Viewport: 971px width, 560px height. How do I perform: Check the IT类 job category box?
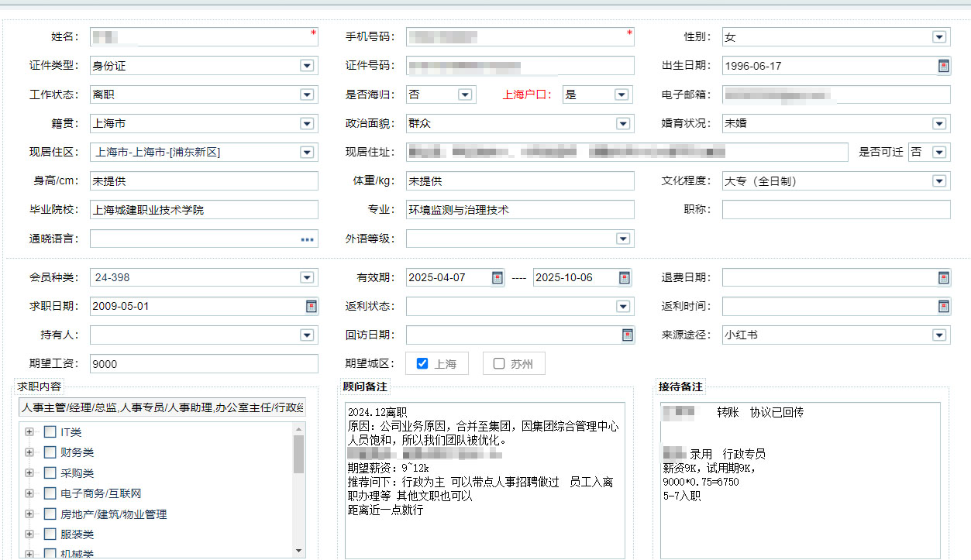(x=50, y=432)
